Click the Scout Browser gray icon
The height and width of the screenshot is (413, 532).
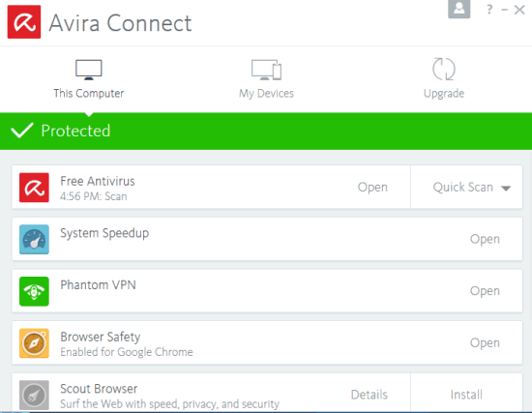coord(34,395)
